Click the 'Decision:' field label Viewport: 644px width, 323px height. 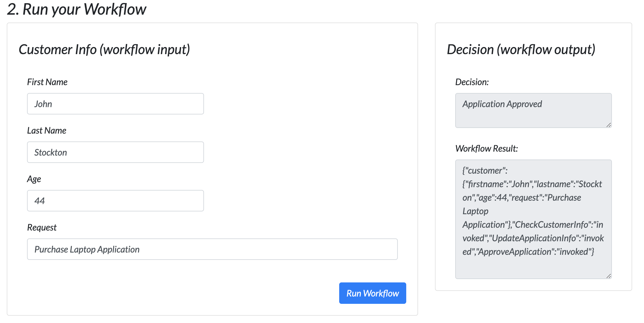(x=472, y=82)
